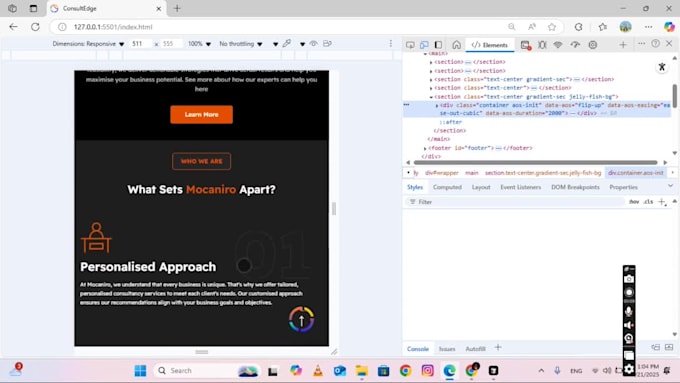This screenshot has width=680, height=383.
Task: Expand the section text-center gradient-sec node
Action: [x=431, y=80]
